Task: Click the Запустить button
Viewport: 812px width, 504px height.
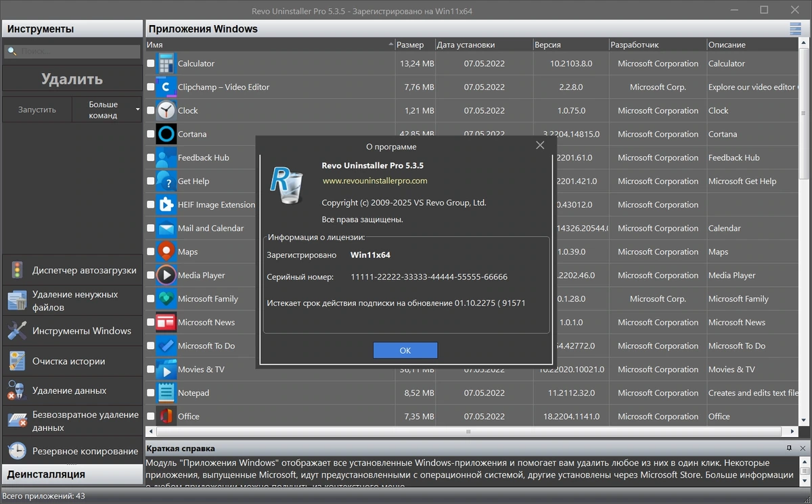Action: [37, 110]
